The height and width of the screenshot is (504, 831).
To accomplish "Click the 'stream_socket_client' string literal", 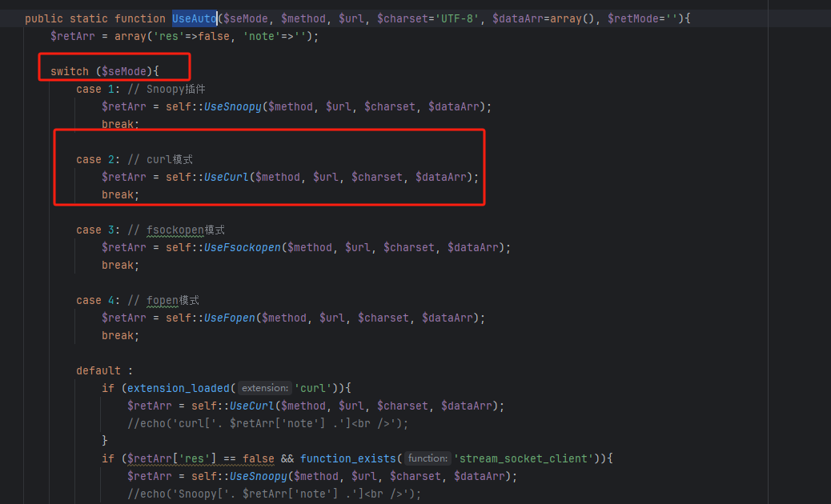I will [524, 458].
